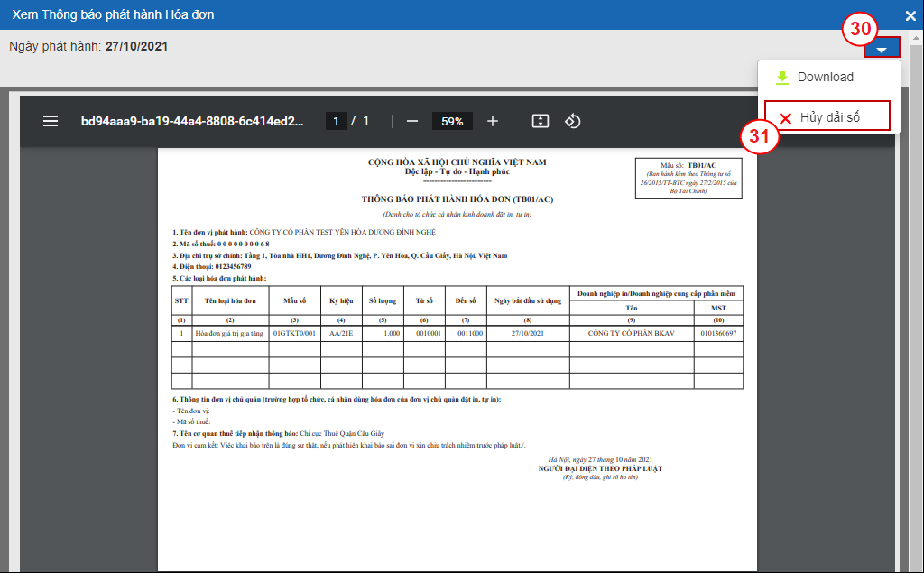The width and height of the screenshot is (924, 573).
Task: Click the up arrow of the vertical scrollbar
Action: tap(917, 38)
